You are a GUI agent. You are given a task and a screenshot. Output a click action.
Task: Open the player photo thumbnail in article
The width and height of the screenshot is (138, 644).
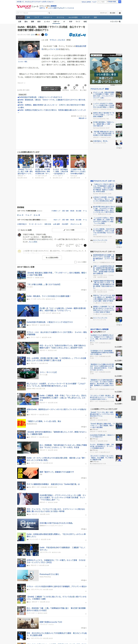[29, 49]
